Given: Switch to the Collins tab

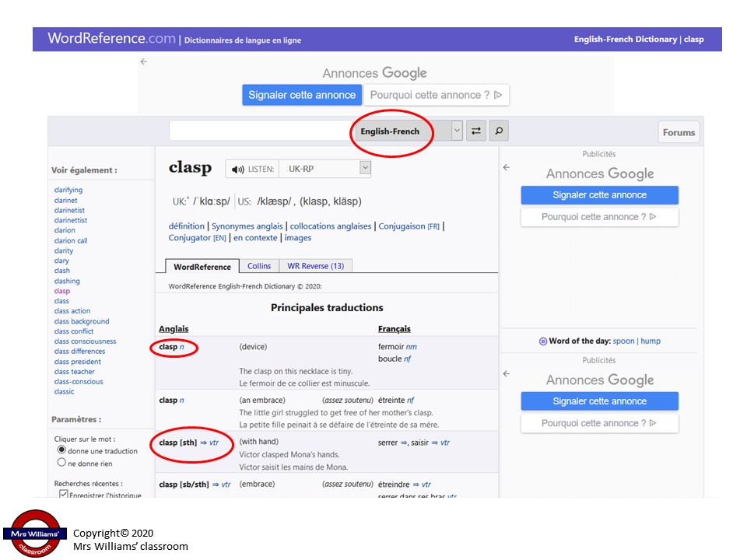Looking at the screenshot, I should [x=258, y=266].
